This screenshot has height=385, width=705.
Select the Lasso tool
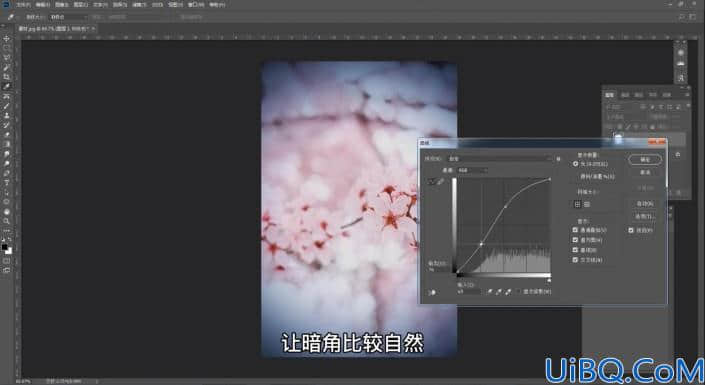point(6,58)
